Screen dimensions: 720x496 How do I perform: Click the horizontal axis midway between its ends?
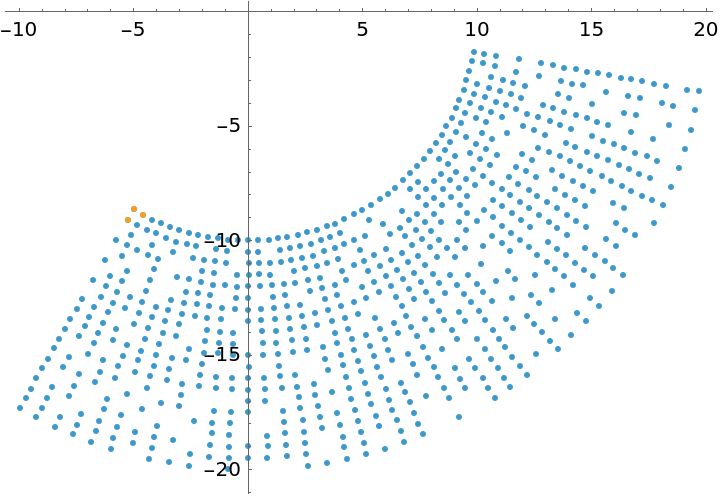360,11
